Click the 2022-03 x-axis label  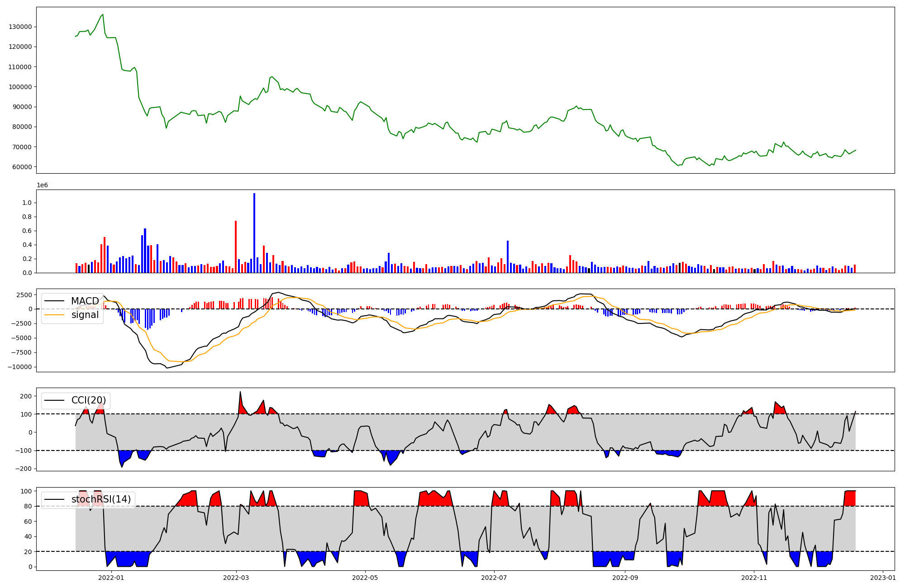click(236, 578)
